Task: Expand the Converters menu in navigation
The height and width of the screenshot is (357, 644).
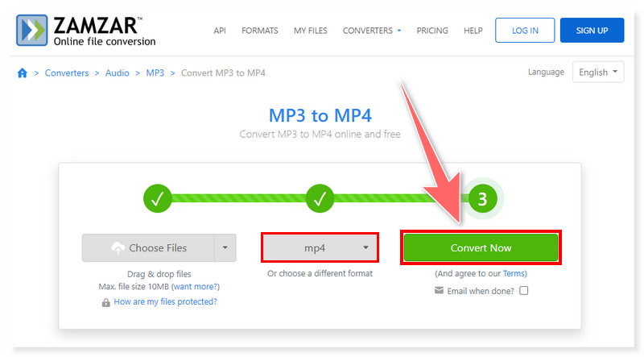Action: pos(372,31)
